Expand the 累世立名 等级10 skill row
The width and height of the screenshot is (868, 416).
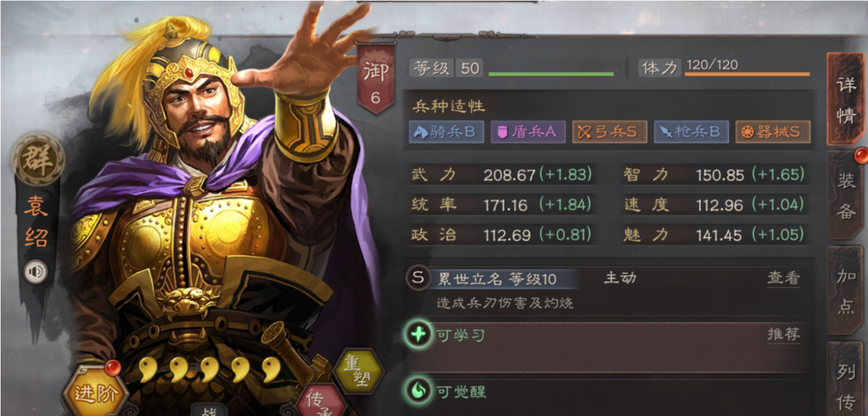click(608, 289)
